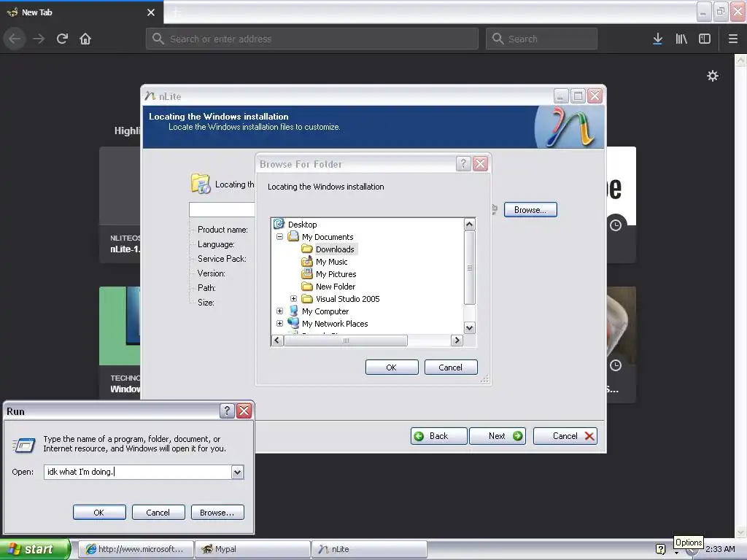
Task: Reload the page in Mypal browser
Action: click(x=62, y=39)
